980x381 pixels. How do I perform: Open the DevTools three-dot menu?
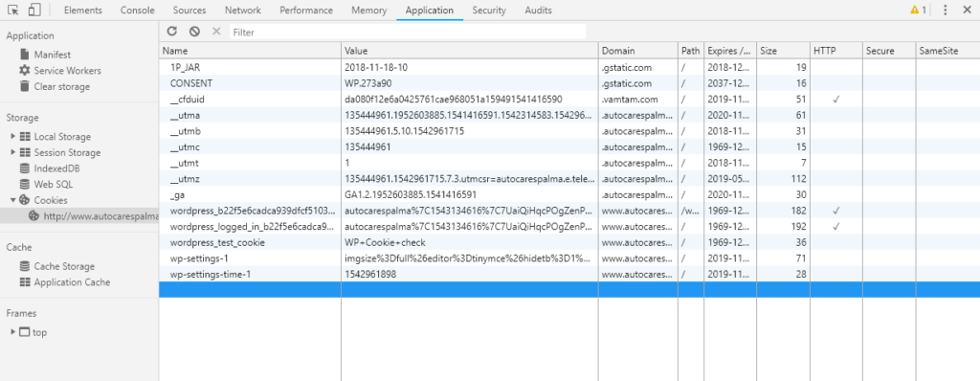945,10
